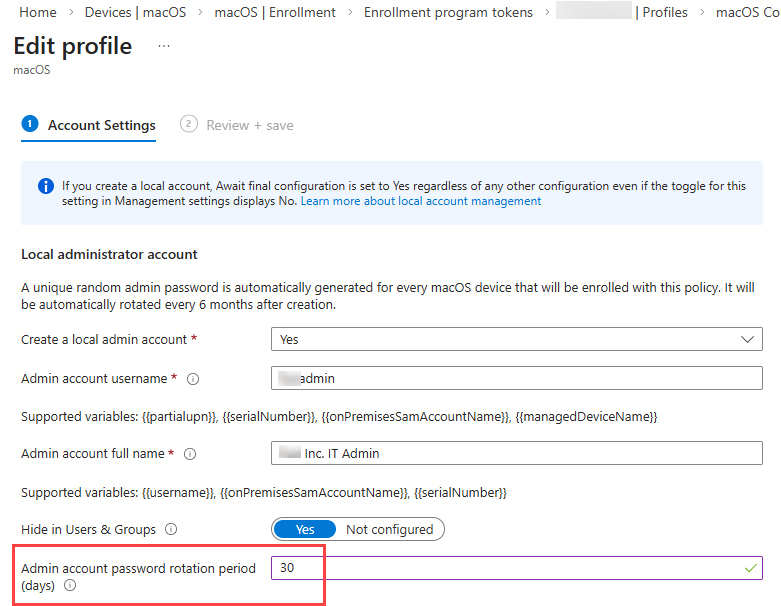Go to the Review + save step
Image resolution: width=781 pixels, height=606 pixels.
click(237, 125)
